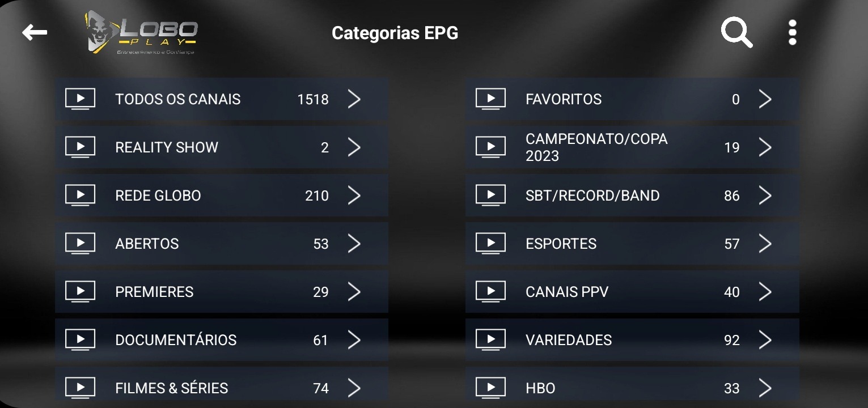Tap the TV icon beside Documentários
Image resolution: width=868 pixels, height=408 pixels.
click(80, 340)
